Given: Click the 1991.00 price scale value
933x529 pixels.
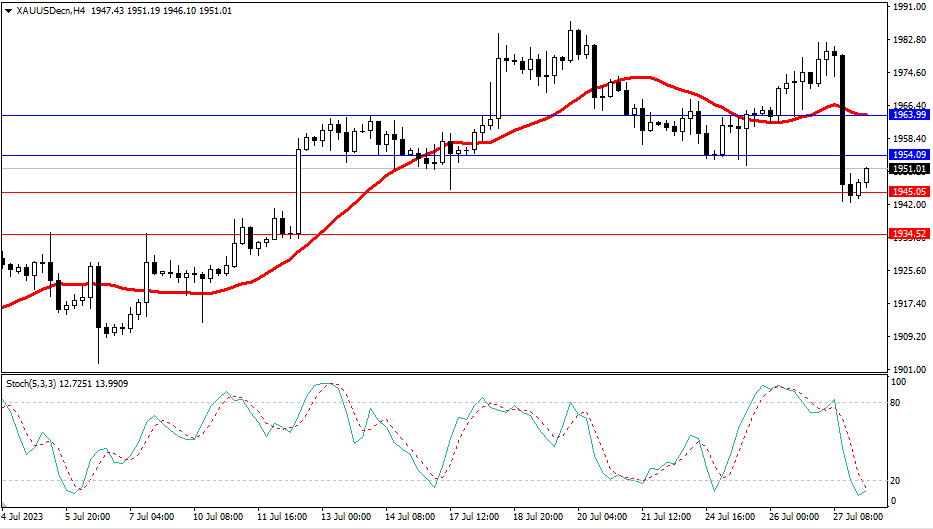Looking at the screenshot, I should pyautogui.click(x=909, y=7).
